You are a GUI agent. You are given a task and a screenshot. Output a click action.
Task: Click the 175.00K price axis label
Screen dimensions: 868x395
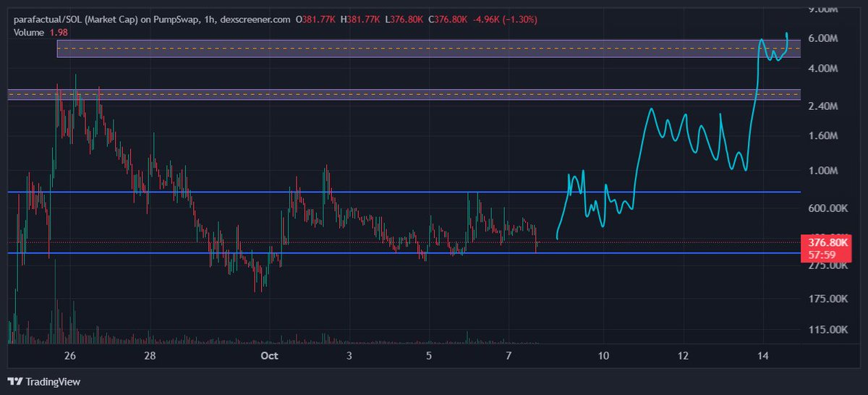pos(830,299)
